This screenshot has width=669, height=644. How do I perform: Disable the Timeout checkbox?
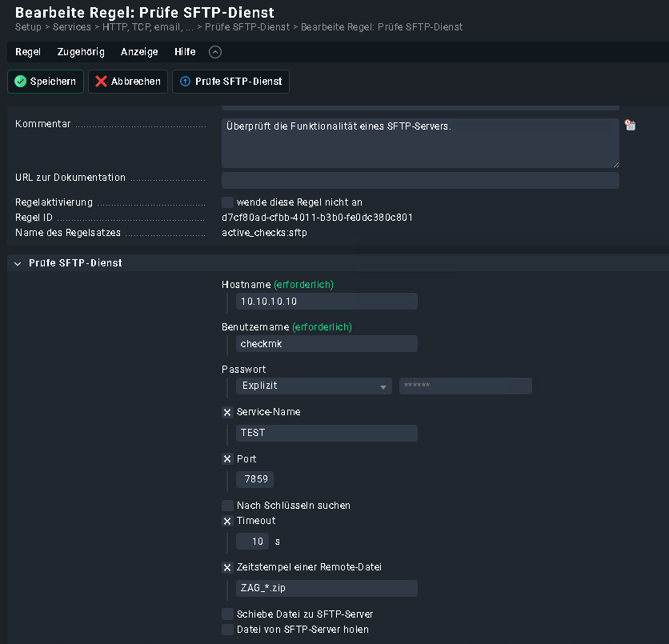pos(227,521)
